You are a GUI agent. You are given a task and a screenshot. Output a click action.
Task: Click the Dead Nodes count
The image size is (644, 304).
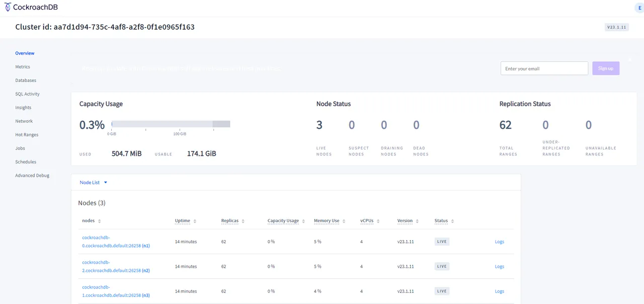coord(416,125)
